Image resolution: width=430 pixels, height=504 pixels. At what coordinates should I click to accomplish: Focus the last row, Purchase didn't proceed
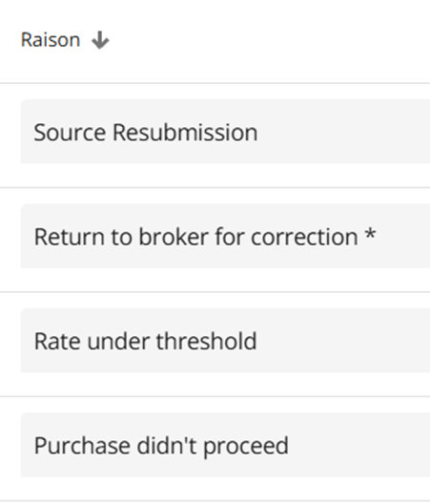[225, 445]
